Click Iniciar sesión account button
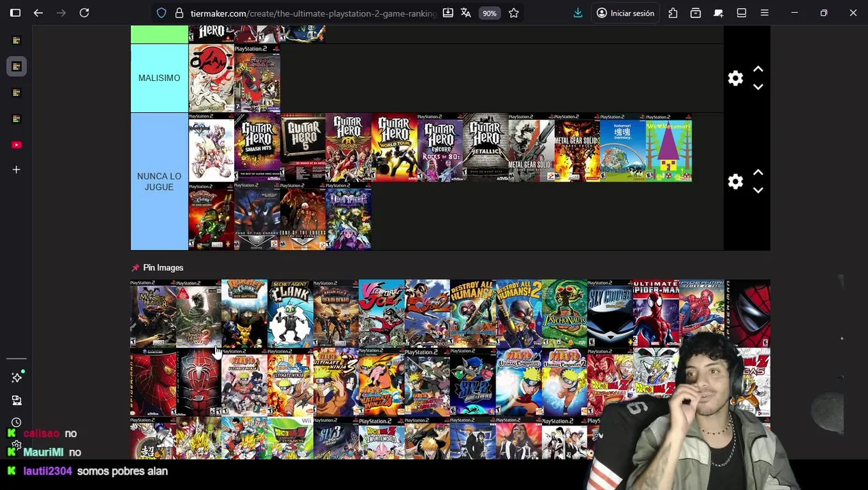Viewport: 868px width, 490px height. (626, 13)
